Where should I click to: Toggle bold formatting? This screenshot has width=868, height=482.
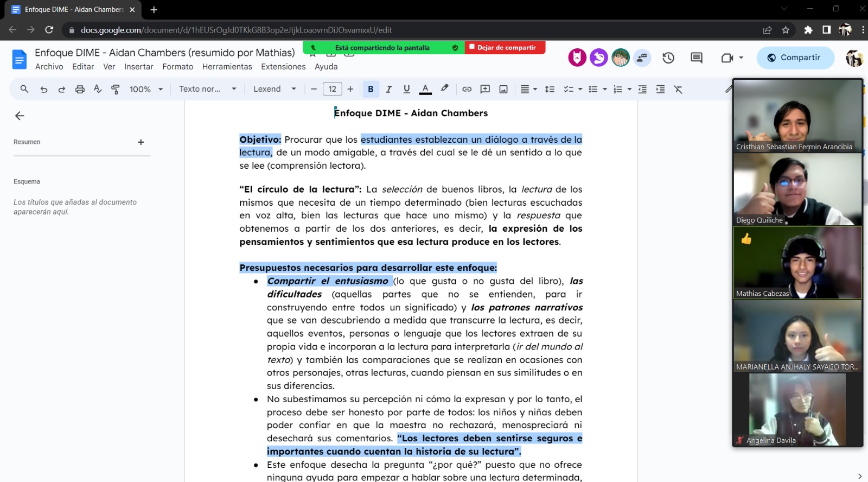pos(371,90)
